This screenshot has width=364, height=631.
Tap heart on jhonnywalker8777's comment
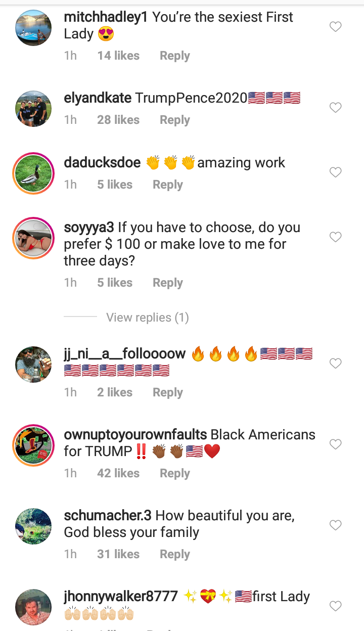point(336,606)
